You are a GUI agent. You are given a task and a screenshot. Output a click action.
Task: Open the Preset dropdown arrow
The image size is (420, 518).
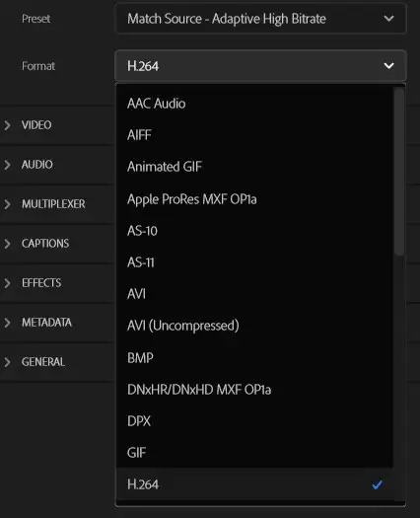[x=389, y=19]
